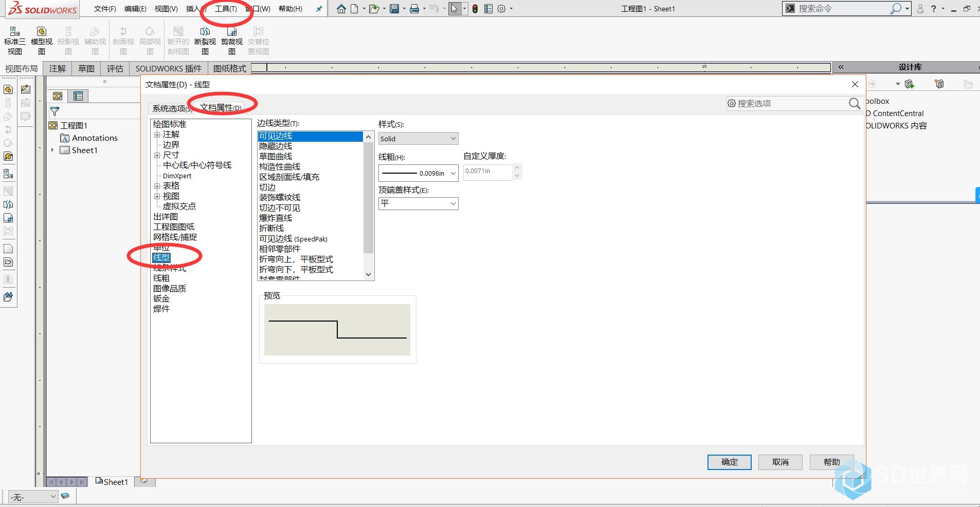Click the status bar icon beside -无- dropdown
980x507 pixels.
tap(65, 496)
